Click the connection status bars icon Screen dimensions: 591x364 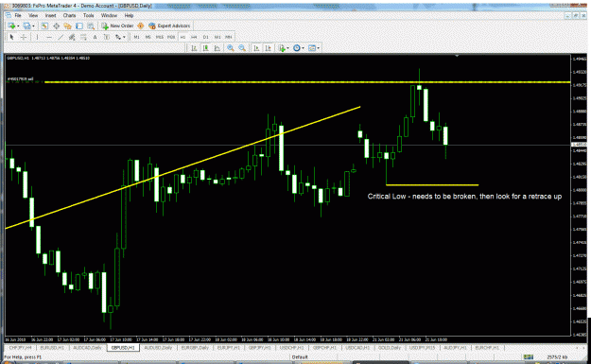pos(529,356)
